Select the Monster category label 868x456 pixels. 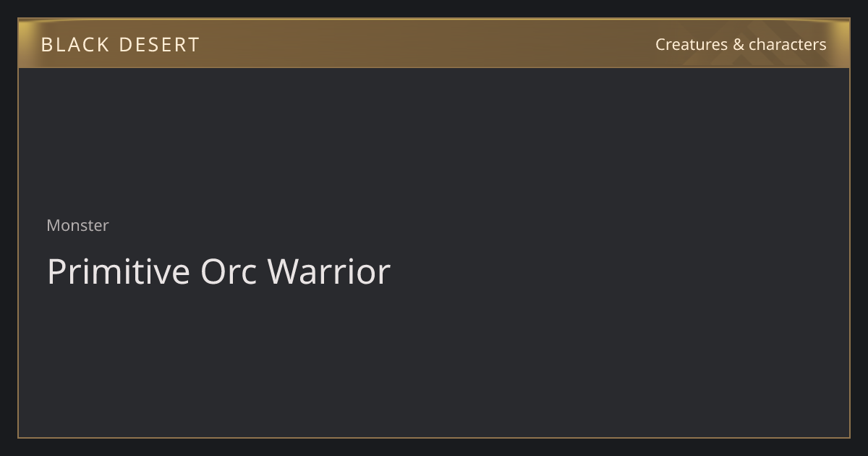click(x=77, y=225)
